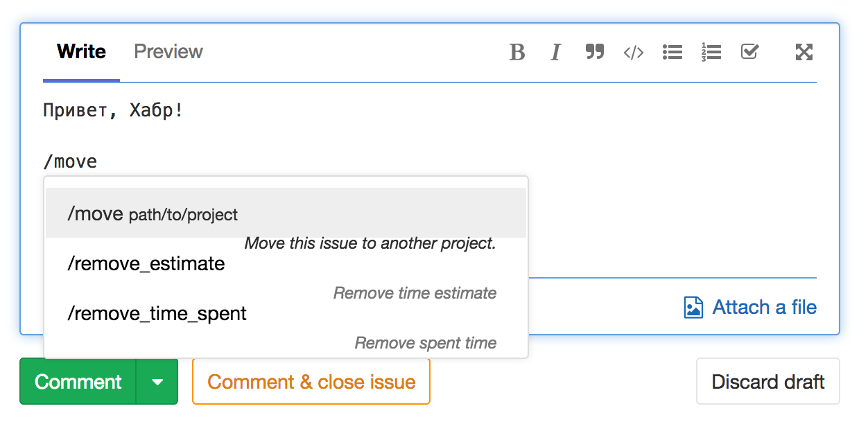
Task: Open the Attach a file link
Action: pyautogui.click(x=765, y=306)
